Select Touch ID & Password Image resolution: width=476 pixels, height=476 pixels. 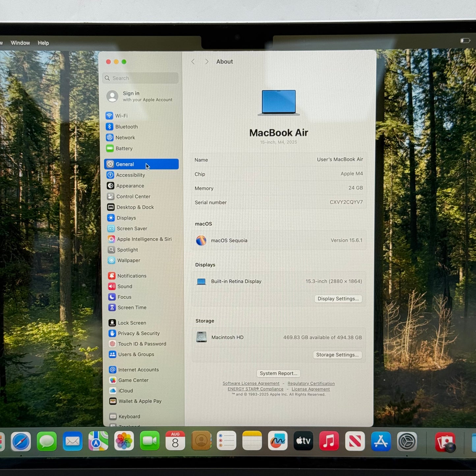137,344
